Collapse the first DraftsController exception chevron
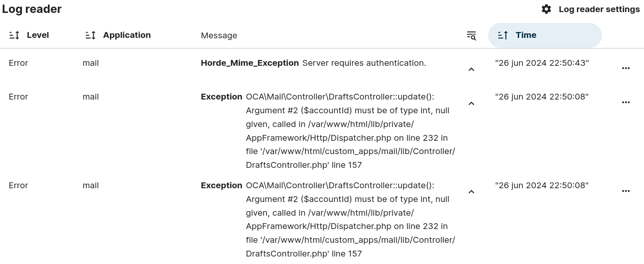The height and width of the screenshot is (264, 644). pos(471,103)
